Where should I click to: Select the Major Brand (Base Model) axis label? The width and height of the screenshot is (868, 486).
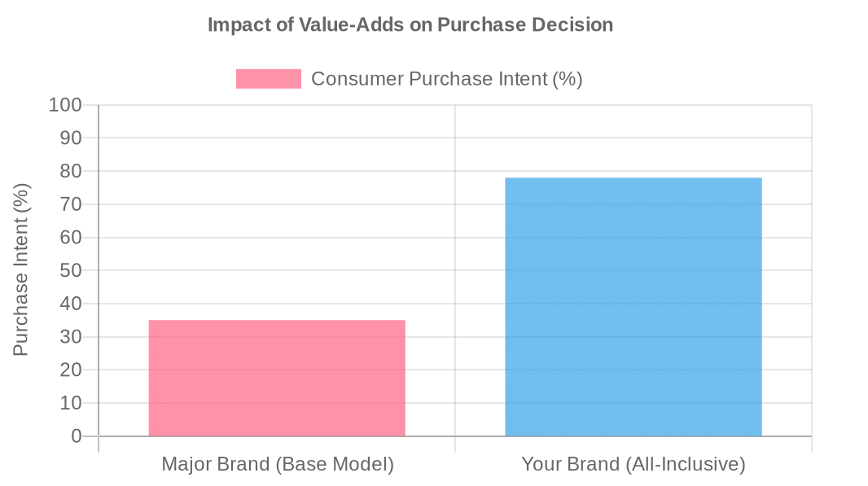278,465
